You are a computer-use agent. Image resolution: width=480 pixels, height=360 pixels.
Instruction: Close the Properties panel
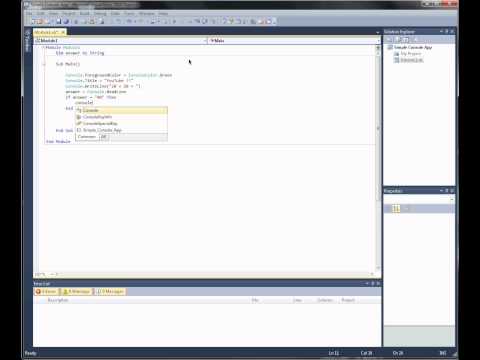(x=452, y=190)
